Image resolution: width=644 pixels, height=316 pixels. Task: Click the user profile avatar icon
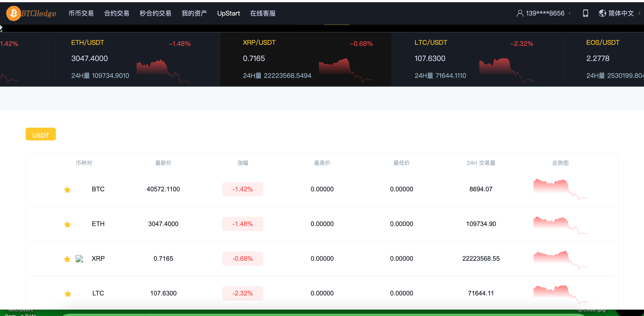coord(520,13)
